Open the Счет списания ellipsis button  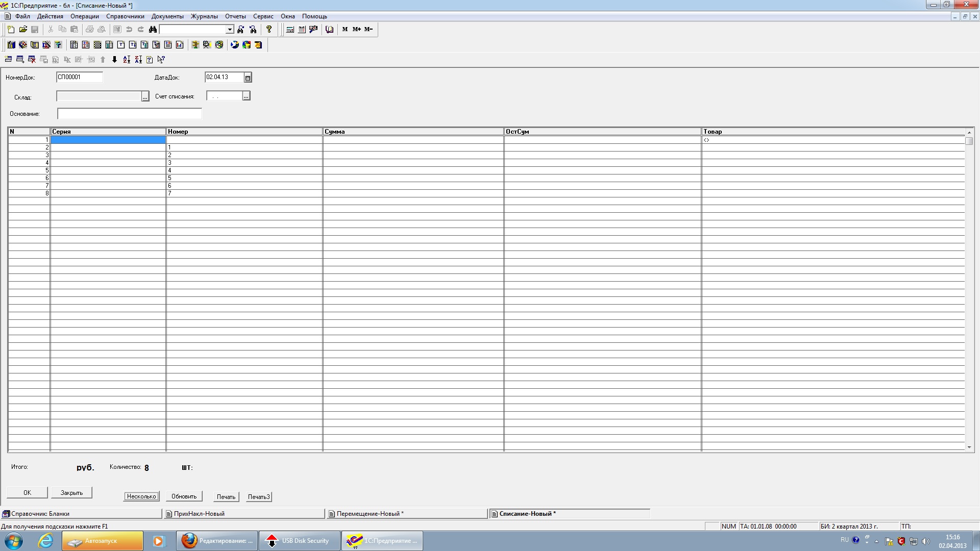pyautogui.click(x=246, y=96)
